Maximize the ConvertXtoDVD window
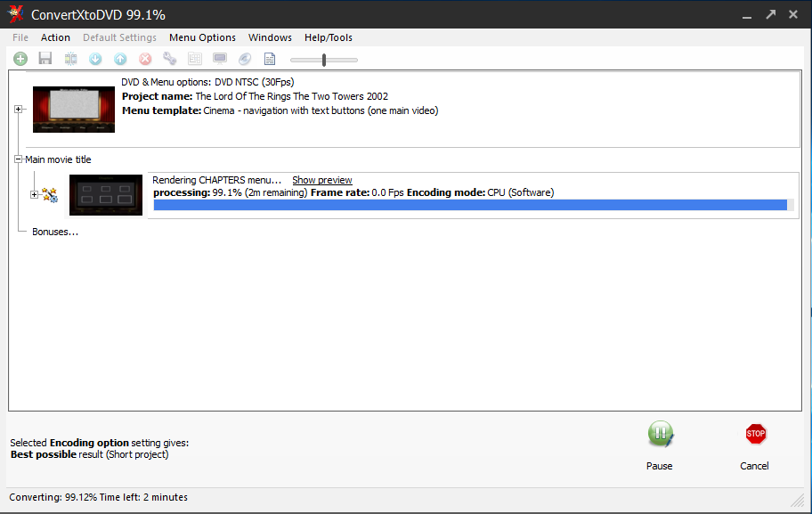This screenshot has height=514, width=812. tap(770, 14)
